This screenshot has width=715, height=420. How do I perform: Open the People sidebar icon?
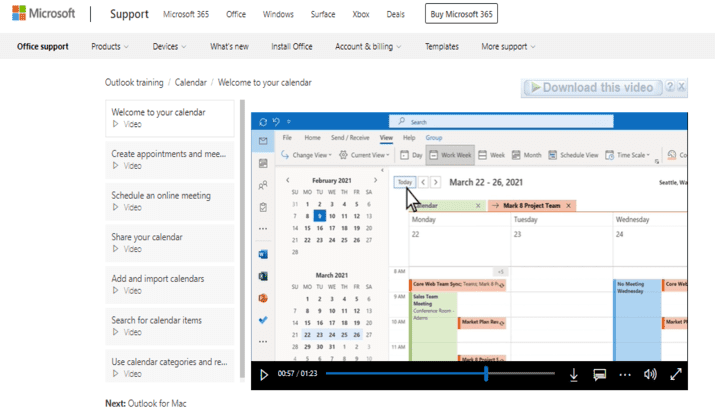coord(263,185)
